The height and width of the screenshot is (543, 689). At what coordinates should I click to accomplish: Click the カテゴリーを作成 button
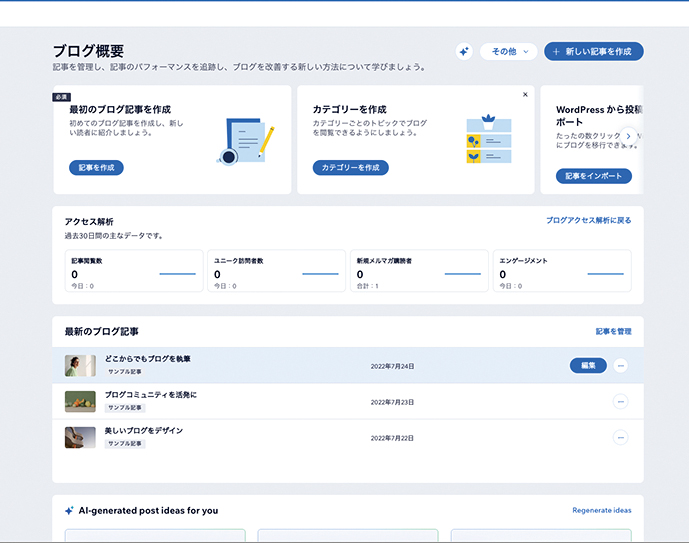coord(350,168)
